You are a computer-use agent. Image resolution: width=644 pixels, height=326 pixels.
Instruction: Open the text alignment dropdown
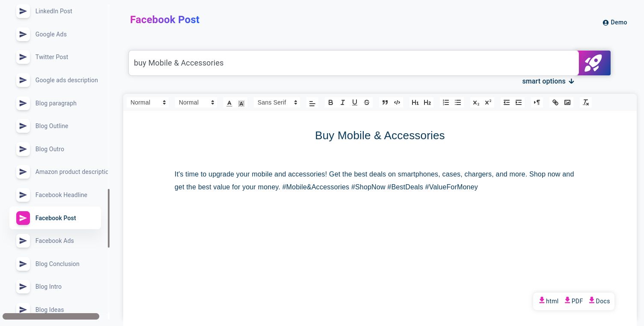point(312,102)
